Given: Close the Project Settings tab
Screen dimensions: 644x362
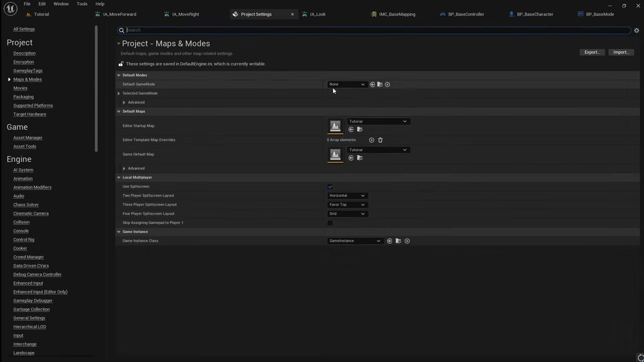Looking at the screenshot, I should (x=292, y=14).
